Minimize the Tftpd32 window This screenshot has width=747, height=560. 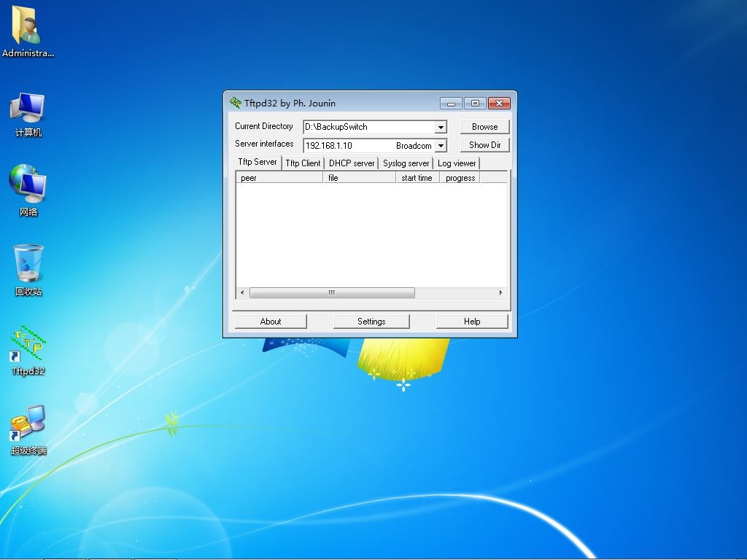tap(451, 104)
